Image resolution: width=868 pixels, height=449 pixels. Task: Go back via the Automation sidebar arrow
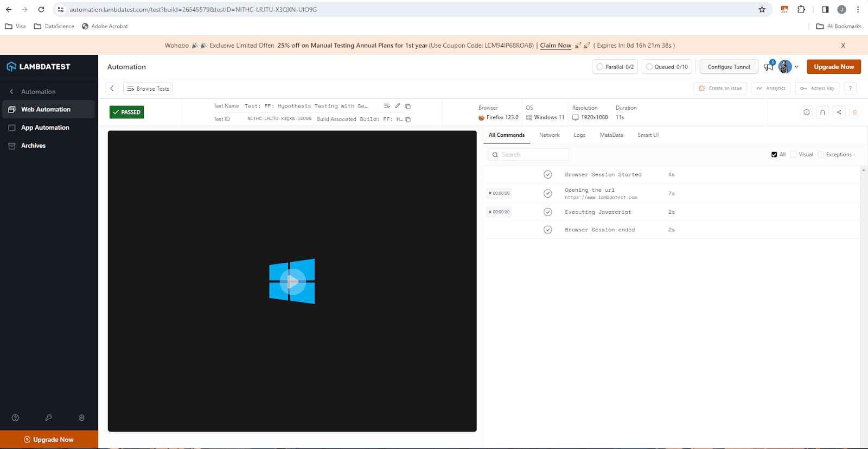11,92
